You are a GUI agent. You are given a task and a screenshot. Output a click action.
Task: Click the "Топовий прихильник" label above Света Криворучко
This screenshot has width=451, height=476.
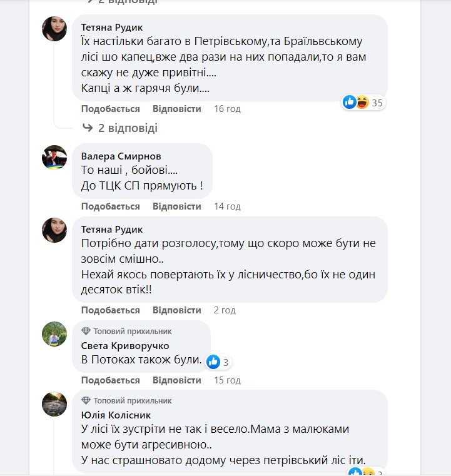[133, 331]
